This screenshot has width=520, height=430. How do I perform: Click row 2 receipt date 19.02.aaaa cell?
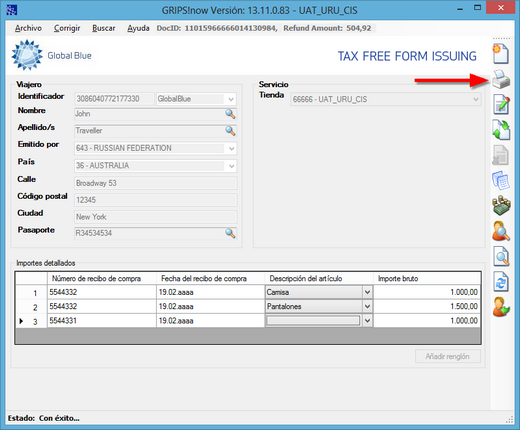(x=210, y=306)
